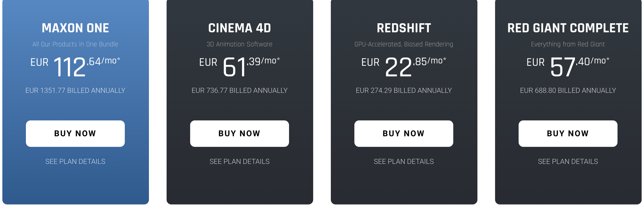
Task: Select the Maxon One card title
Action: click(x=75, y=28)
